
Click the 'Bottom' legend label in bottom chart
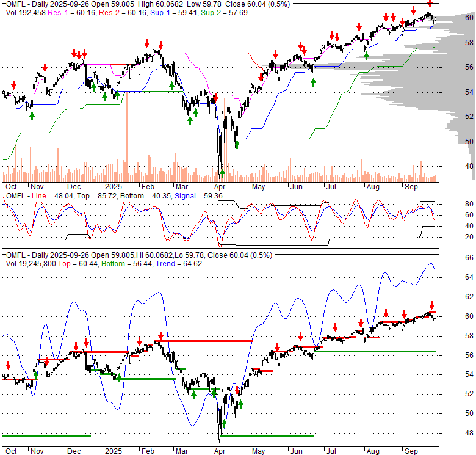[113, 264]
